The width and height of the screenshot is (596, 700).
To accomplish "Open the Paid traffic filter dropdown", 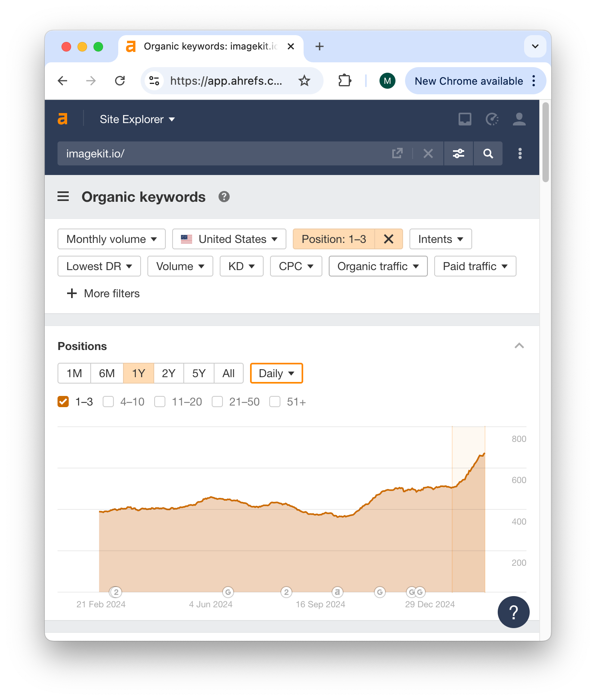I will 475,266.
